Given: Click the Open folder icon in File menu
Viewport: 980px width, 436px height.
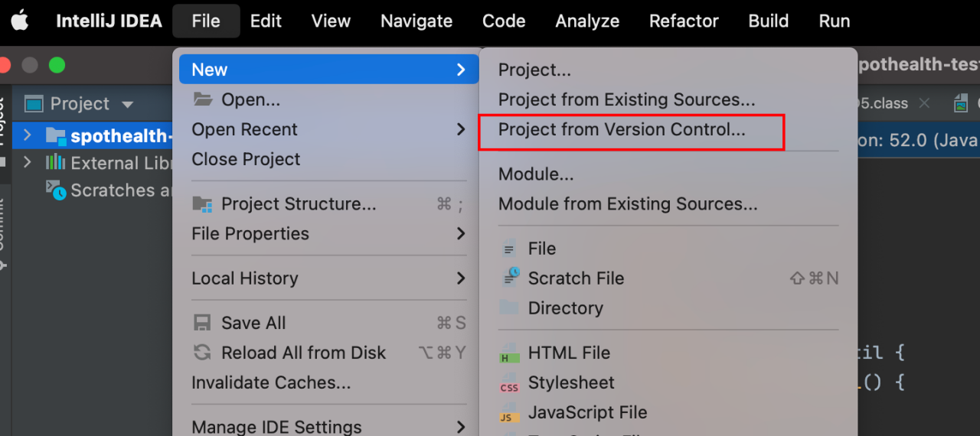Looking at the screenshot, I should click(x=202, y=99).
